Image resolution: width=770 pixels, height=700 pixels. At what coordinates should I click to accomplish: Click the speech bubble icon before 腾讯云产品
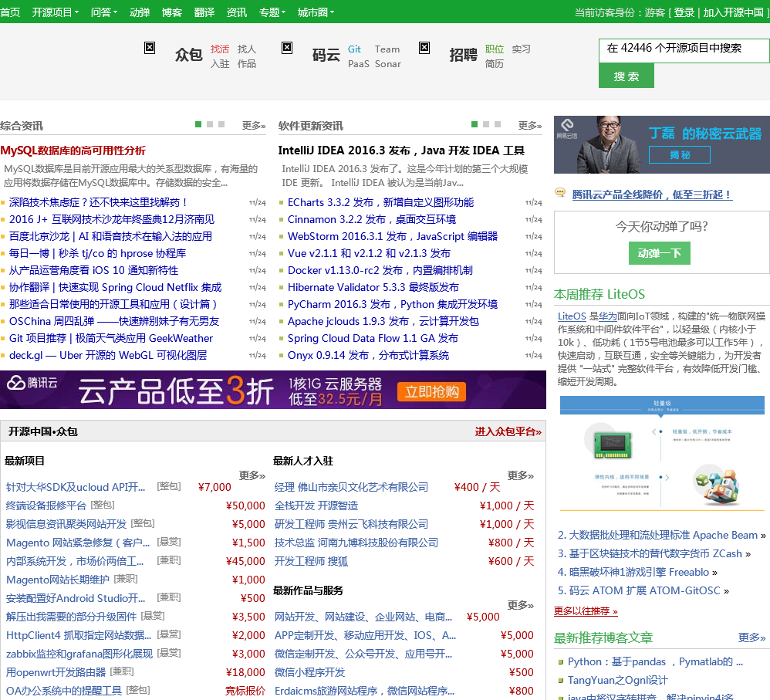560,192
